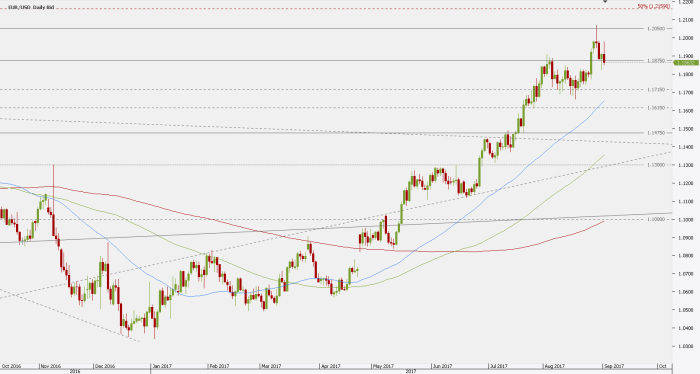Click the Aug 2017 date axis label
Viewport: 700px width, 374px height.
click(555, 366)
